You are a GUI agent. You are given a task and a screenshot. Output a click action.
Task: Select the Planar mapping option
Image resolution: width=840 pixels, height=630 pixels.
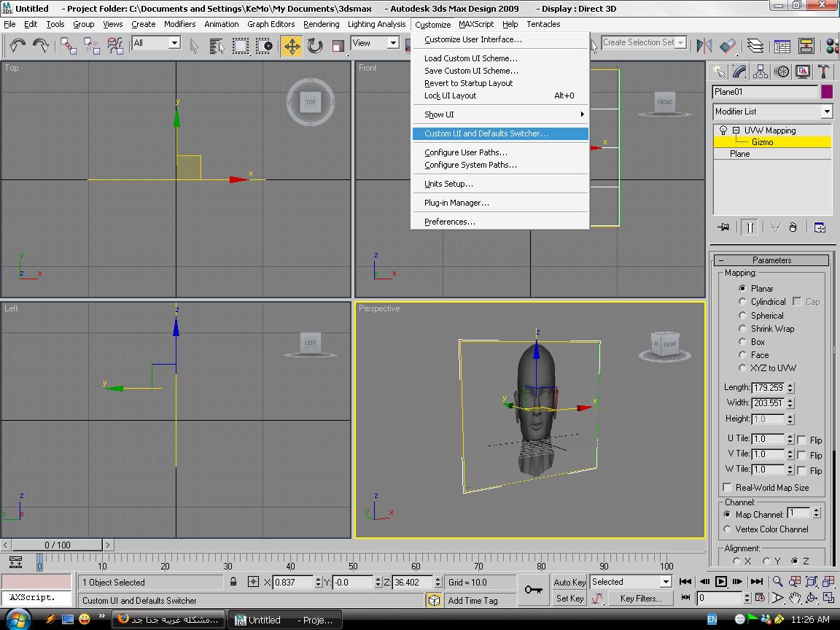(742, 288)
